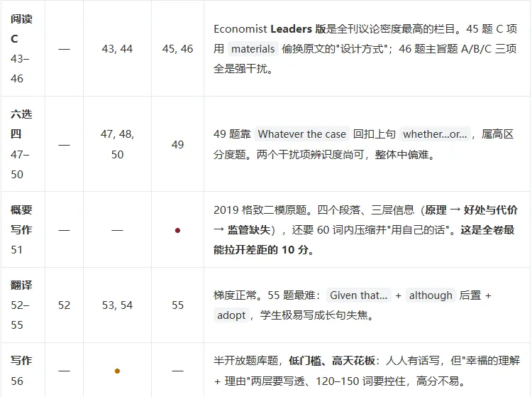Click the bold text 监管缺失
The width and height of the screenshot is (532, 397).
(248, 230)
